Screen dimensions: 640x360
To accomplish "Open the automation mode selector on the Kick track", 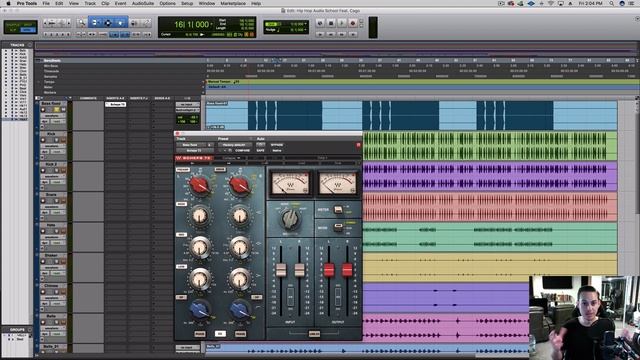I will pos(58,151).
